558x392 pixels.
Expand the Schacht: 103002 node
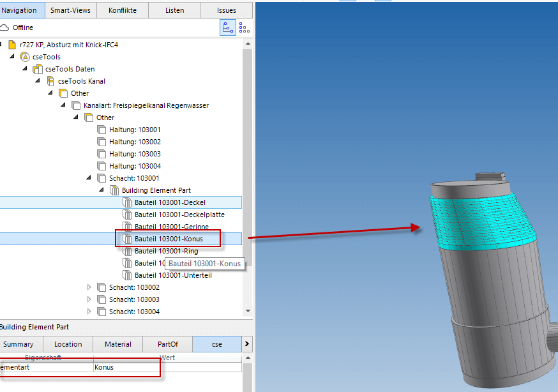click(x=89, y=287)
